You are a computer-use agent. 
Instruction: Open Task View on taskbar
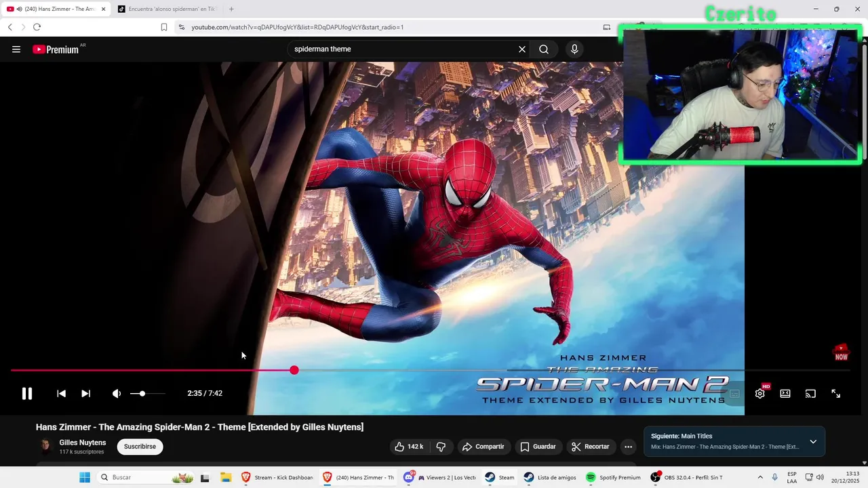click(205, 478)
